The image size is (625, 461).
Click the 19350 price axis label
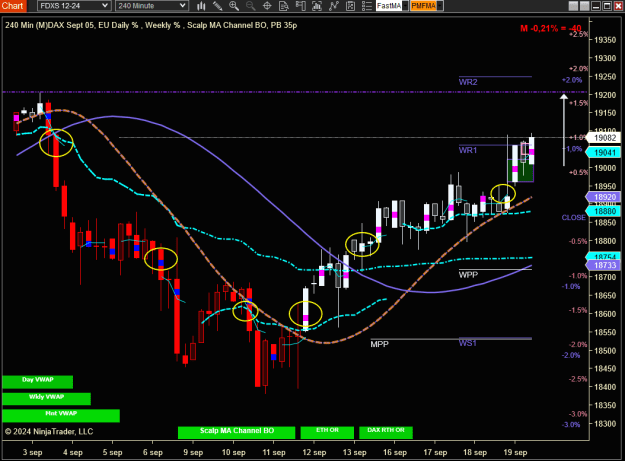[605, 40]
